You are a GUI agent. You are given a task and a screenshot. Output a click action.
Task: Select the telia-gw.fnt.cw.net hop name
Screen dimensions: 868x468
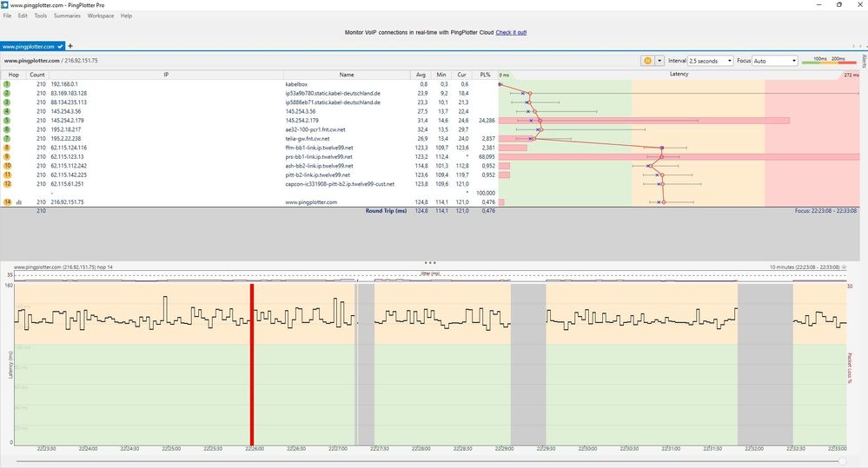(308, 138)
